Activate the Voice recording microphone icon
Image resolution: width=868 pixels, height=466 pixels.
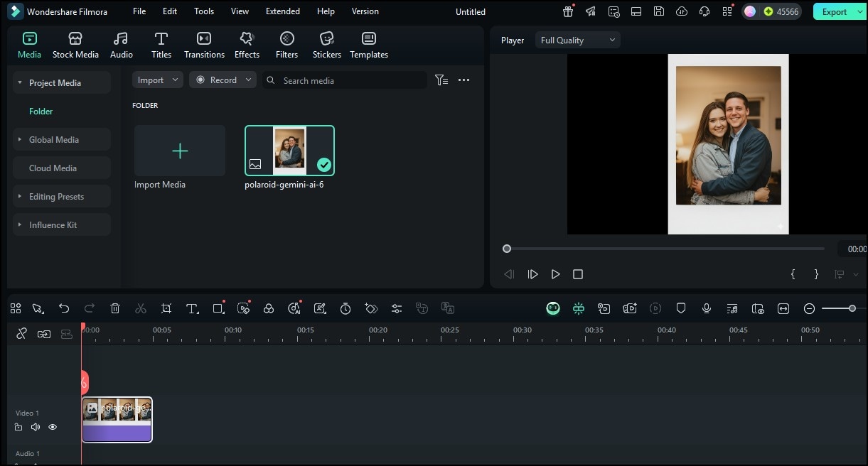[706, 308]
